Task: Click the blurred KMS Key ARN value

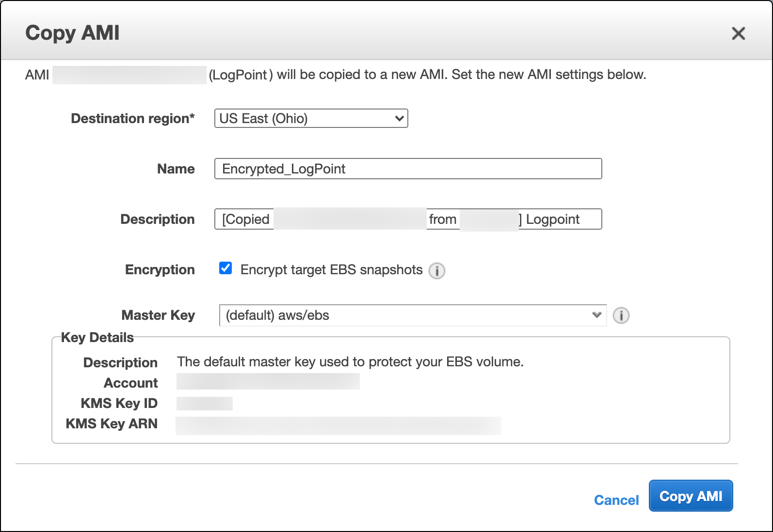Action: coord(338,425)
